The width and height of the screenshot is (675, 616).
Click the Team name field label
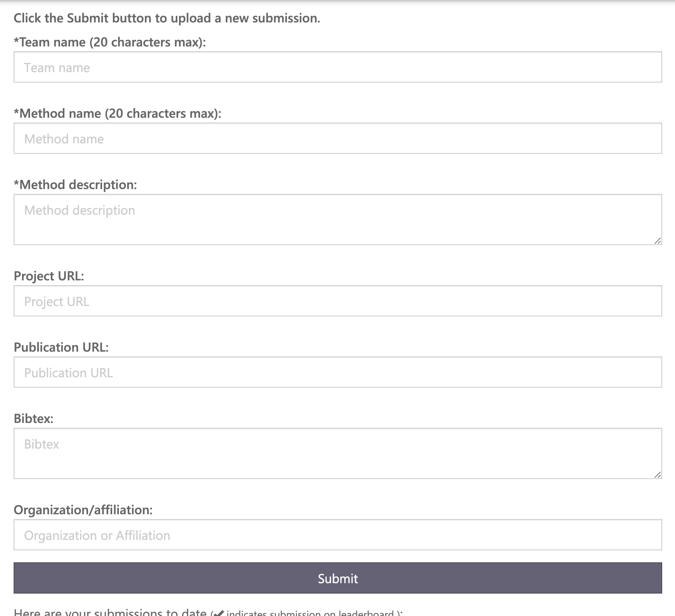pyautogui.click(x=110, y=42)
